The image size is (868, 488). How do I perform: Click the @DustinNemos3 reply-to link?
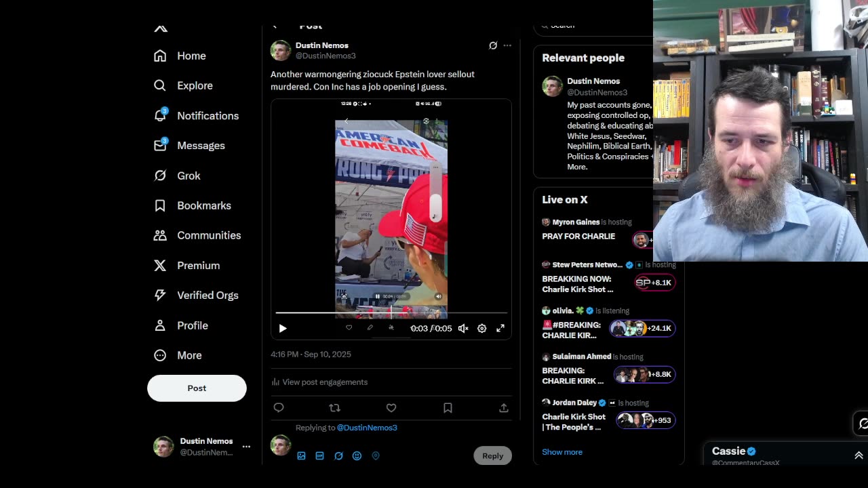(x=367, y=428)
